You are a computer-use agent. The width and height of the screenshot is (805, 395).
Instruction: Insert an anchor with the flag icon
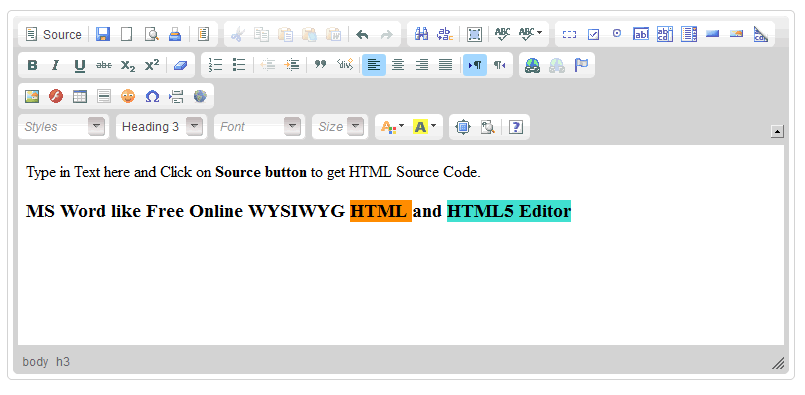coord(581,65)
